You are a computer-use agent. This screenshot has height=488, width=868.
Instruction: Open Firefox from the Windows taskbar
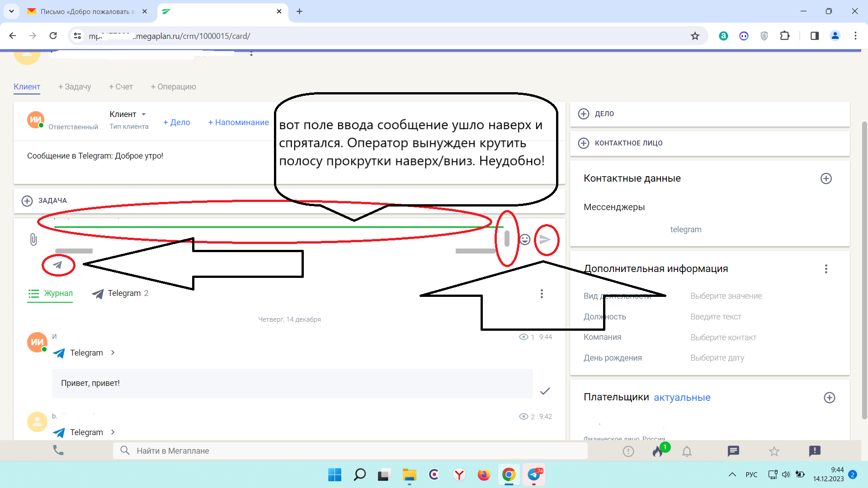click(484, 474)
